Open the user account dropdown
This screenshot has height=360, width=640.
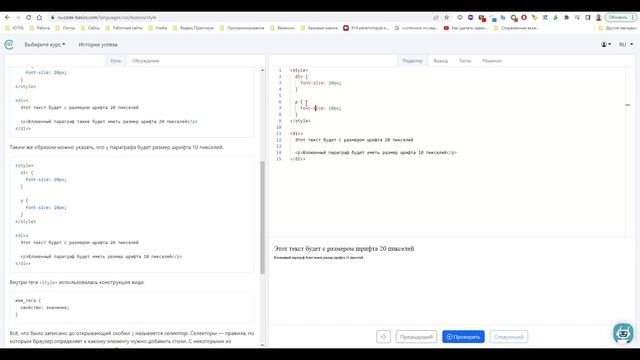click(x=606, y=44)
